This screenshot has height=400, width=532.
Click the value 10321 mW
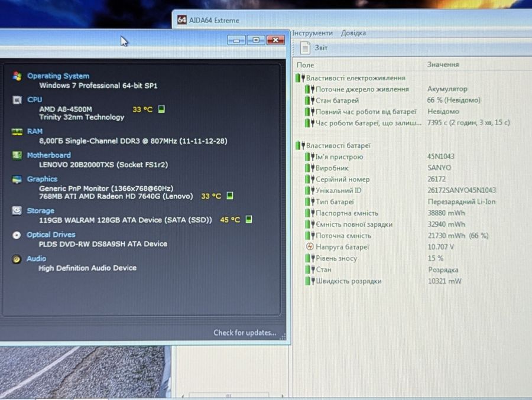click(x=445, y=281)
